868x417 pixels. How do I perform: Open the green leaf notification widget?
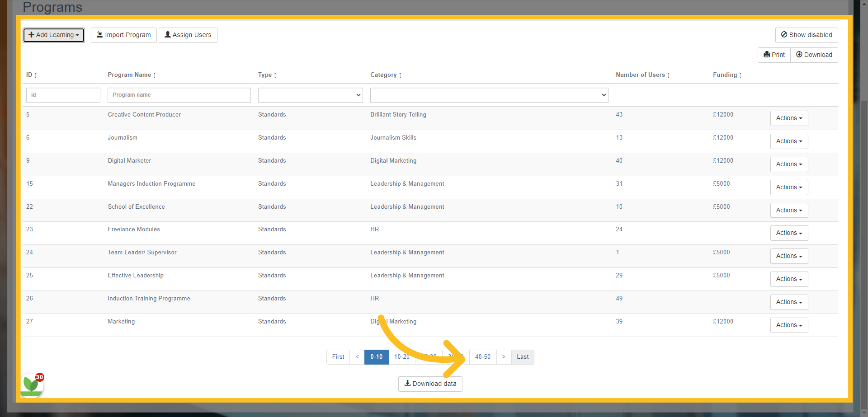[x=32, y=385]
